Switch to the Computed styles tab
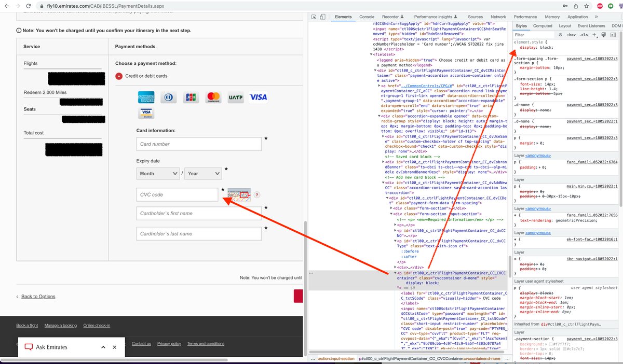 pyautogui.click(x=543, y=25)
